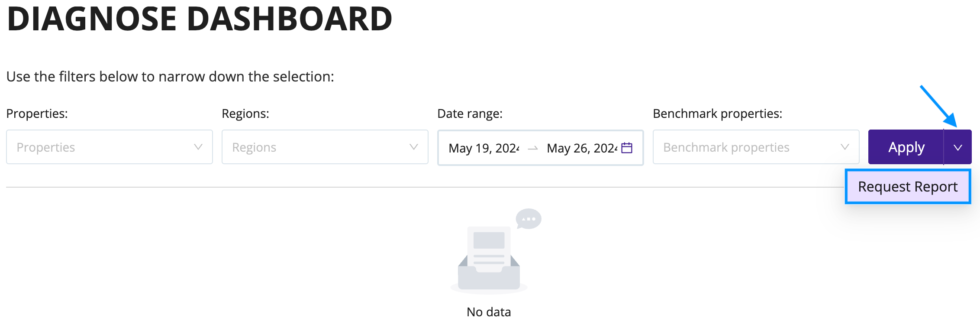Select Request Report menu option
980x328 pixels.
coord(908,187)
